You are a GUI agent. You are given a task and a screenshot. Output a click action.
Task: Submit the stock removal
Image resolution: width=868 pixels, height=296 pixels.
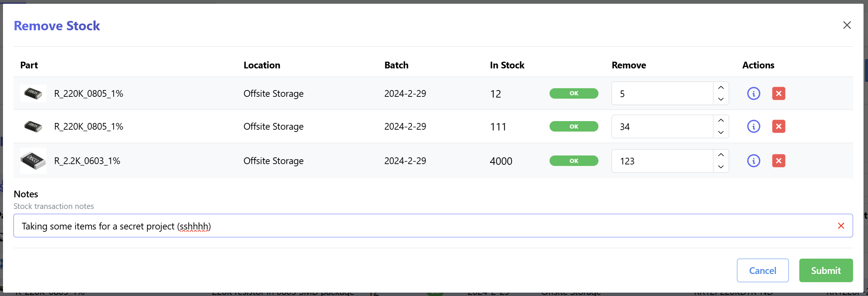coord(826,270)
